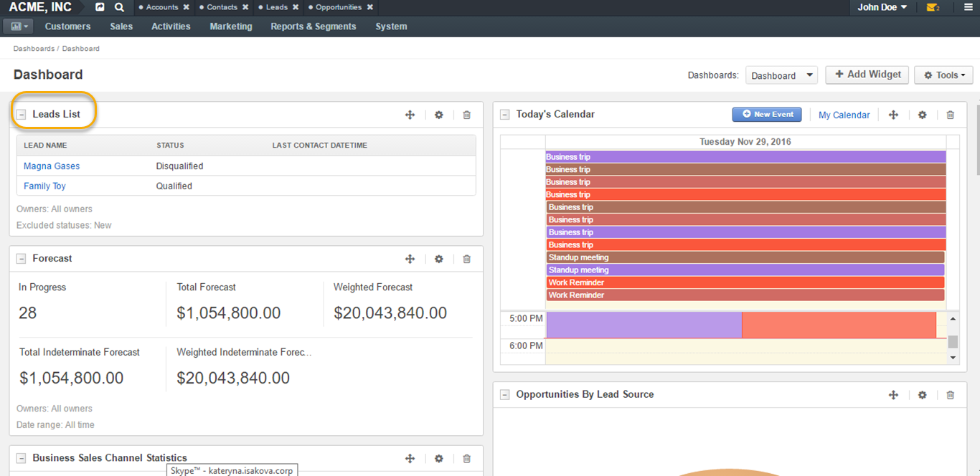Sort by the Lead Name column header
The width and height of the screenshot is (980, 476).
click(x=45, y=146)
